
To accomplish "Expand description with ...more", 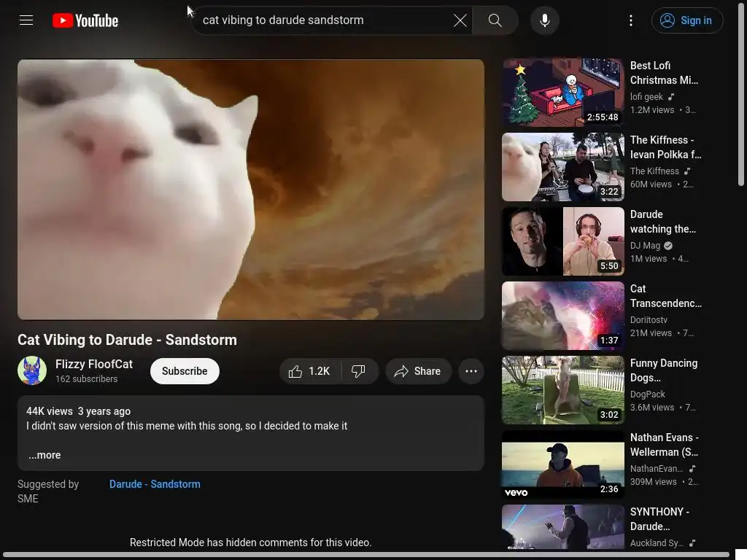I will point(44,455).
